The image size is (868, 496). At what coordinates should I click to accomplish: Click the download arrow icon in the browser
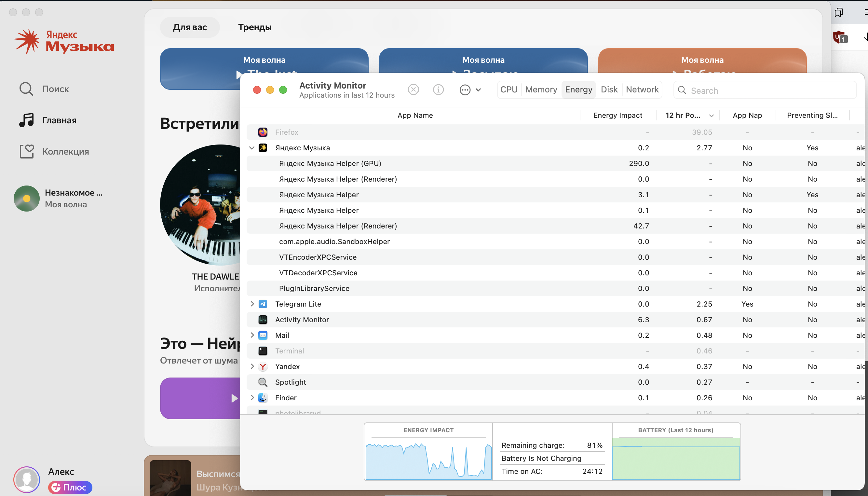[865, 37]
